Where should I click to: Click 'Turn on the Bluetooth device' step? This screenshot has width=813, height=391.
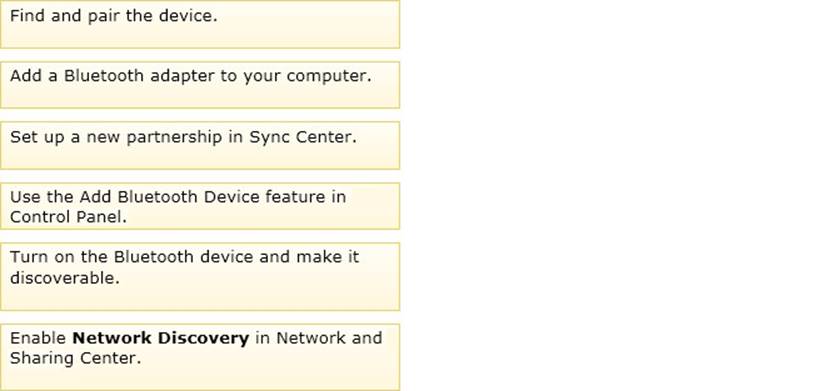point(200,276)
